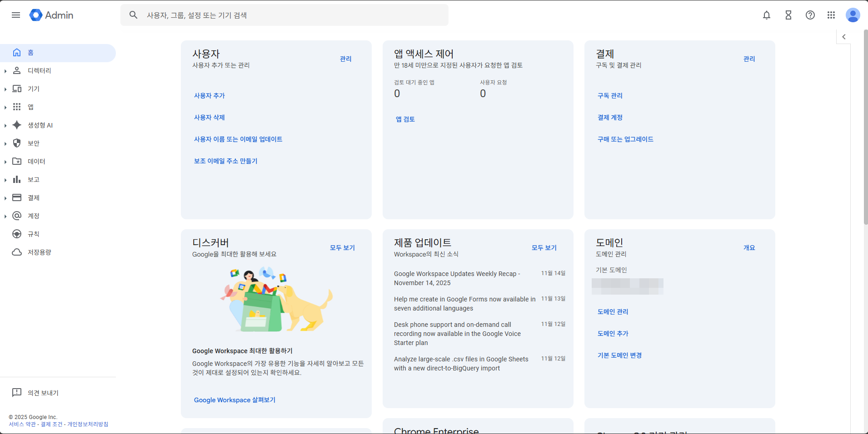Viewport: 868px width, 434px height.
Task: Expand the 디렉터리 tree arrow
Action: coord(5,71)
